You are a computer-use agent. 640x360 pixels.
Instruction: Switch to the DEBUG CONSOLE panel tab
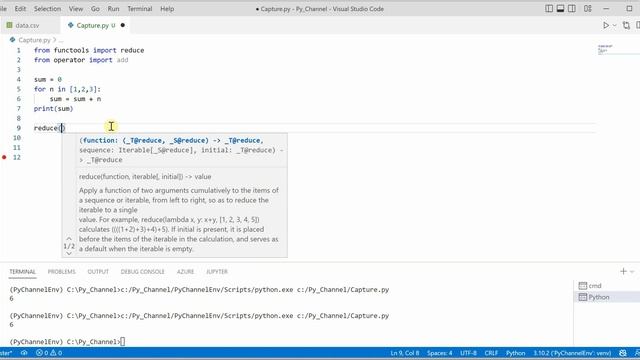(x=142, y=272)
